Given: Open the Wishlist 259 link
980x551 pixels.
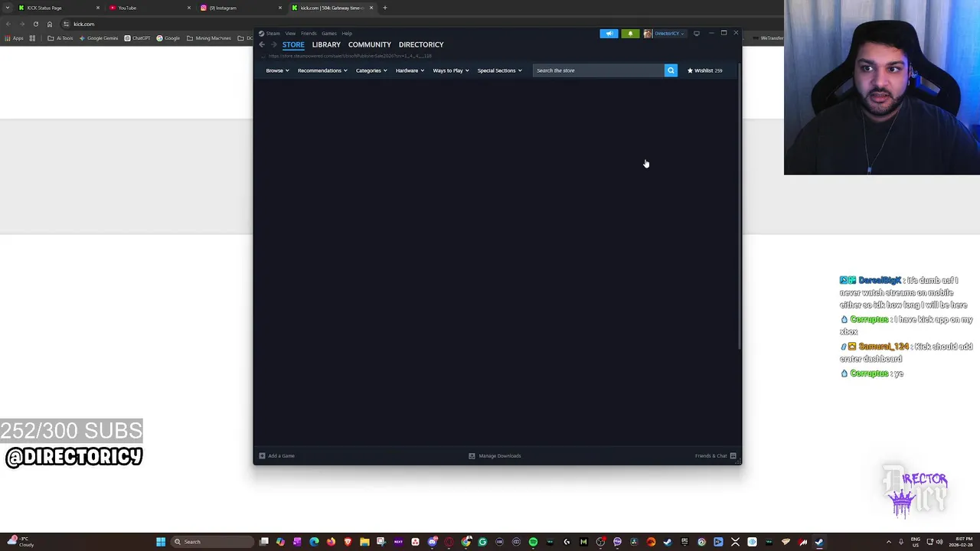Looking at the screenshot, I should point(705,70).
